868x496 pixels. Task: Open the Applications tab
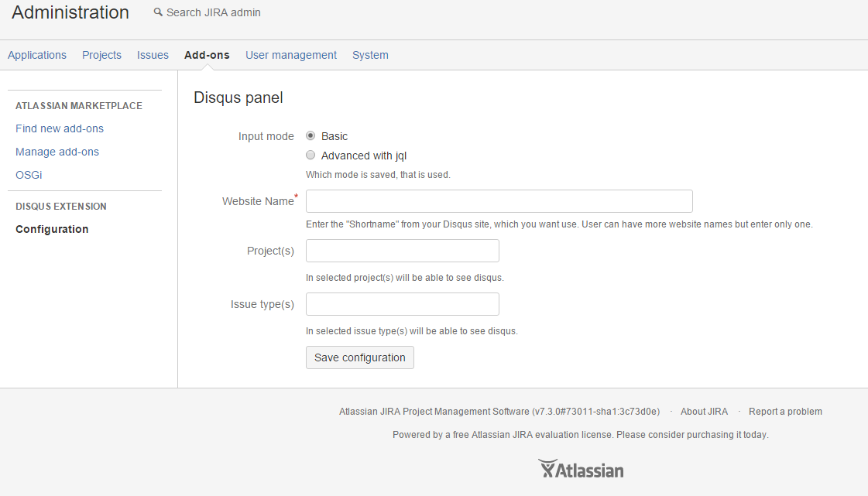[x=37, y=55]
